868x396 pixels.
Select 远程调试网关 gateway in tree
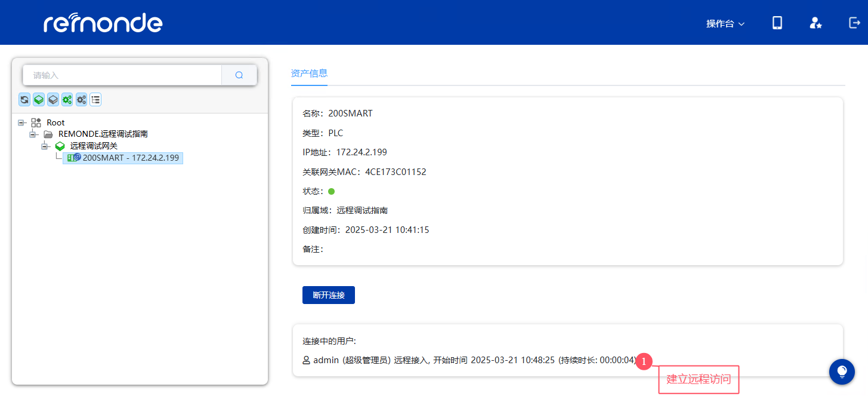coord(94,146)
